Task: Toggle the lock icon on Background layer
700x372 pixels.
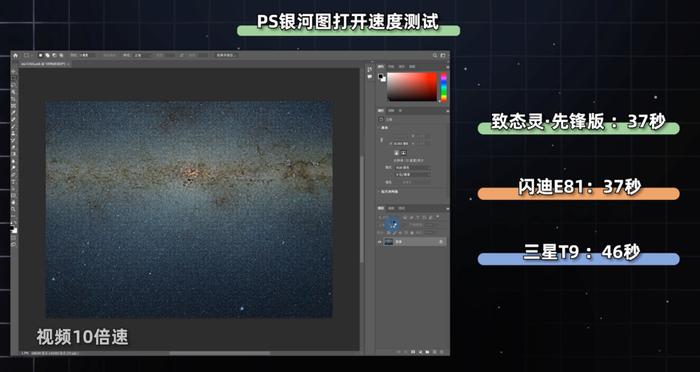Action: point(441,242)
